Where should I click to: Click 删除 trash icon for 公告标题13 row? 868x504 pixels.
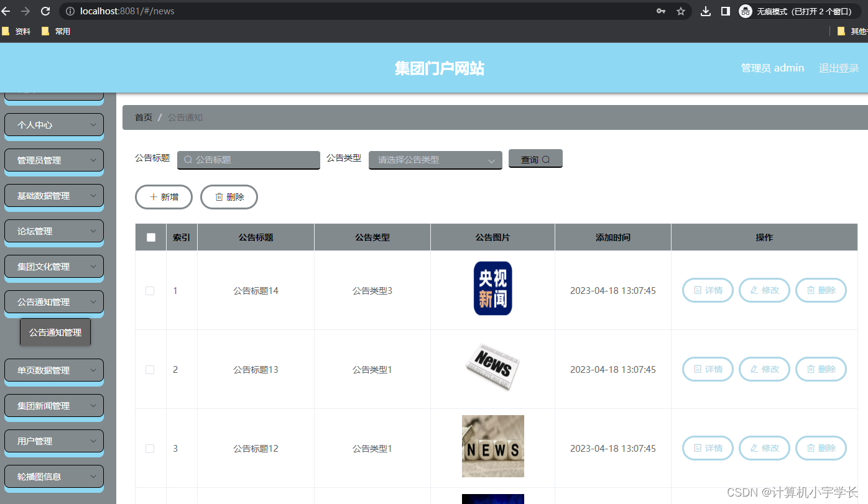point(811,369)
